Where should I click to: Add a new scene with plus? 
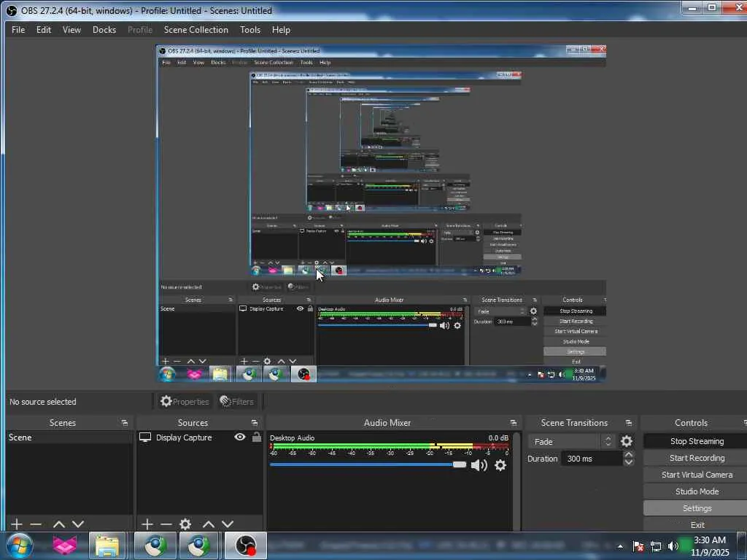click(17, 524)
